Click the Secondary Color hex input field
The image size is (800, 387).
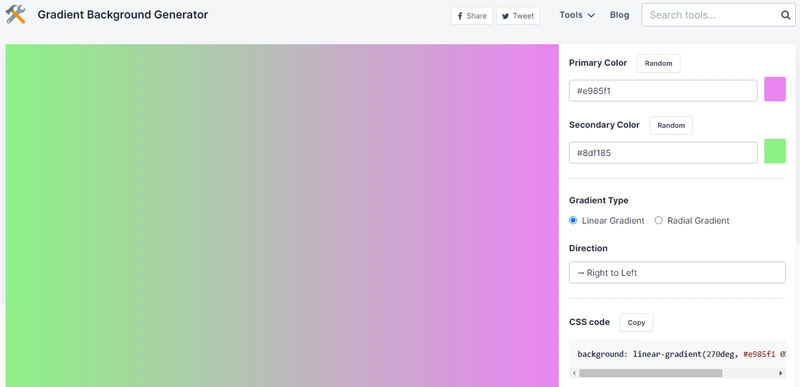coord(663,152)
